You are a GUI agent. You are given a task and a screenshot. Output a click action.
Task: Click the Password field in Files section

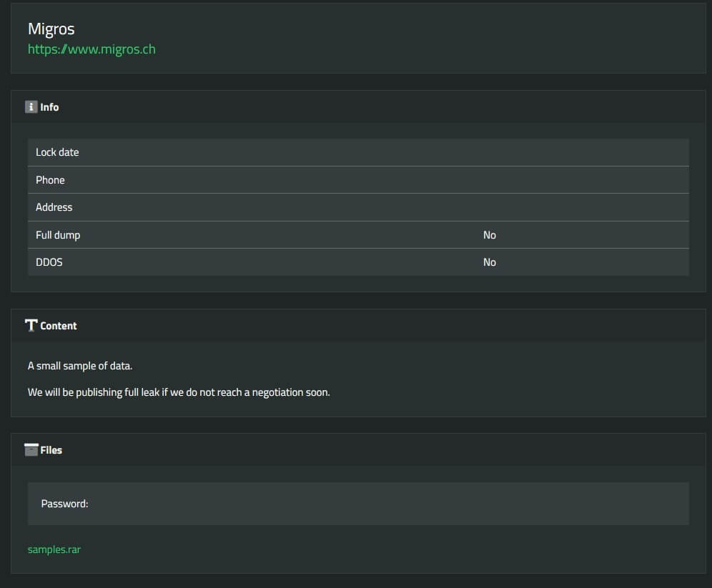coord(64,503)
